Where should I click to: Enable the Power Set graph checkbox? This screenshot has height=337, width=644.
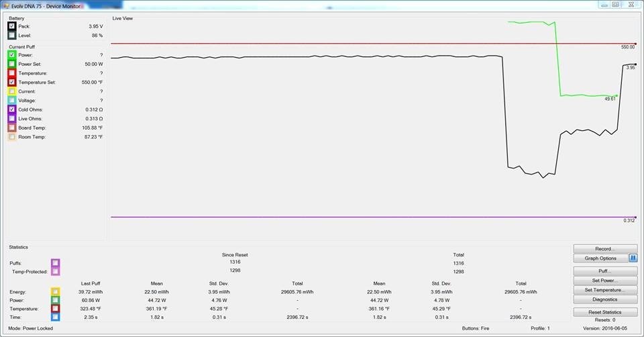(12, 64)
